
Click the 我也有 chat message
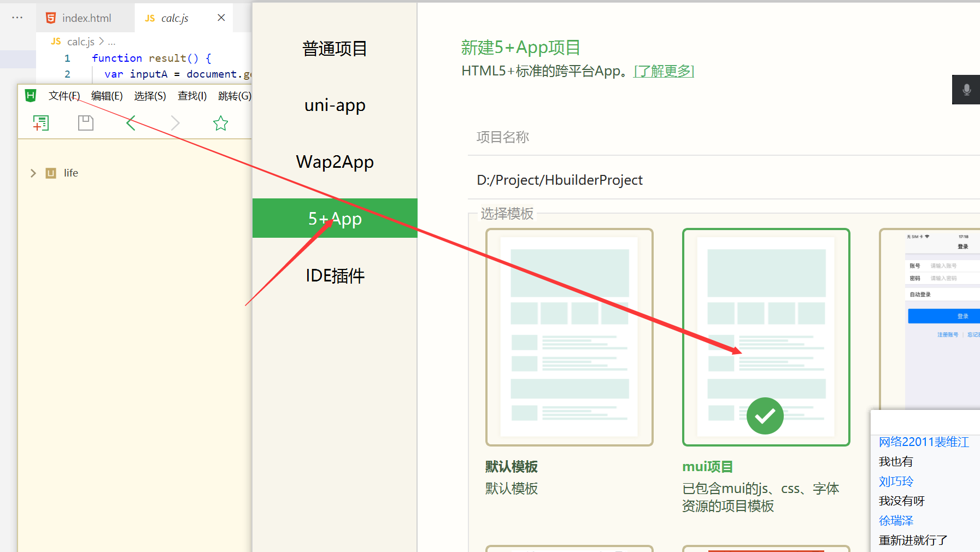click(896, 461)
